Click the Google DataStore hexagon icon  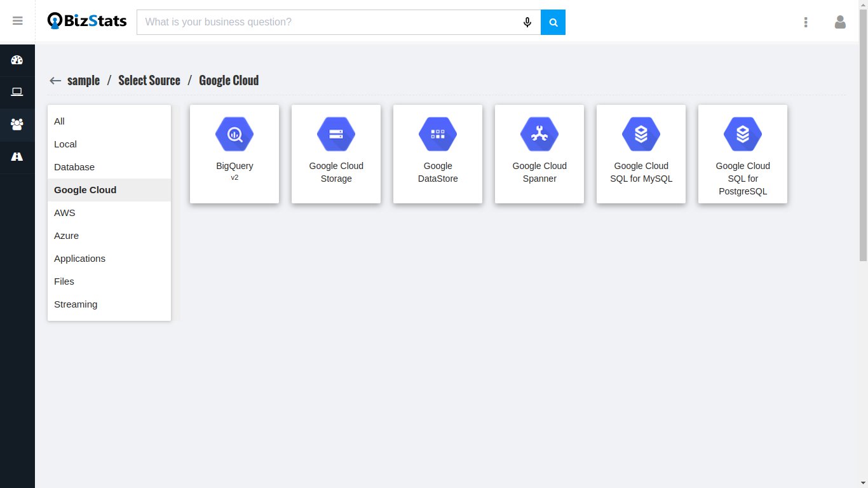pos(438,134)
